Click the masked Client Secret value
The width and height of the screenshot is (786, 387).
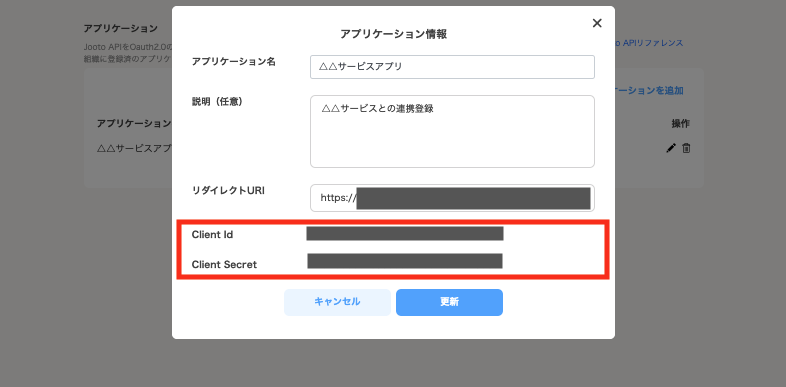(405, 261)
